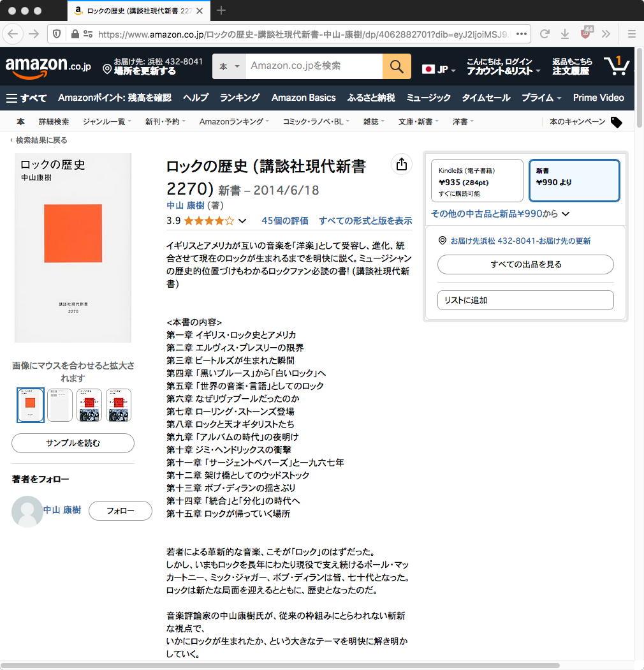Click the orange search magnifier button

pyautogui.click(x=397, y=66)
